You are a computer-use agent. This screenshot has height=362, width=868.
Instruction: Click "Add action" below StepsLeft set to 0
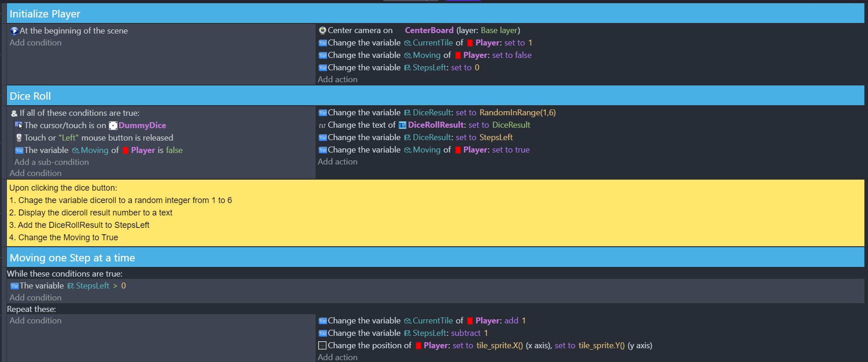pos(338,79)
